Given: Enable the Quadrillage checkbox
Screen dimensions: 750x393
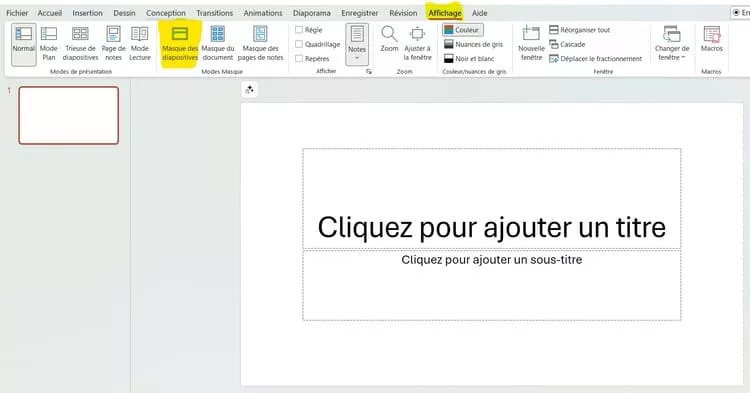Looking at the screenshot, I should [x=299, y=44].
